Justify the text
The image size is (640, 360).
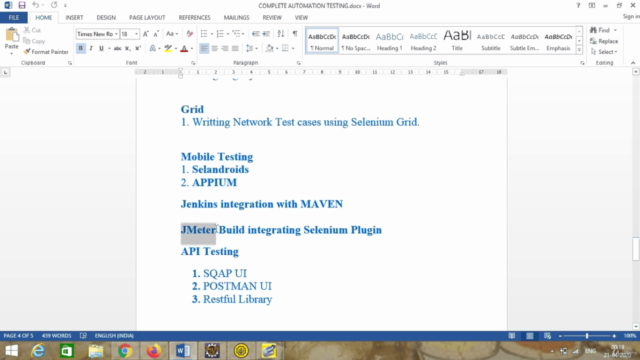tap(235, 48)
